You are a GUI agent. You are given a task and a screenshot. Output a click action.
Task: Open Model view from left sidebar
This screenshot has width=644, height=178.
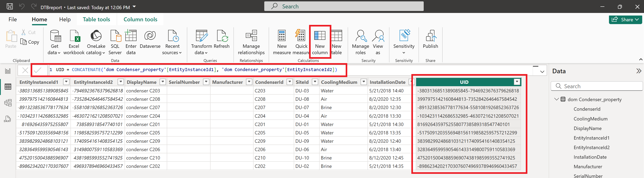(8, 103)
